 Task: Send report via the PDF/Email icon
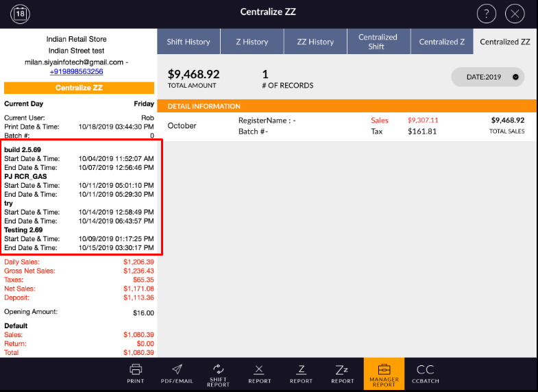tap(177, 373)
